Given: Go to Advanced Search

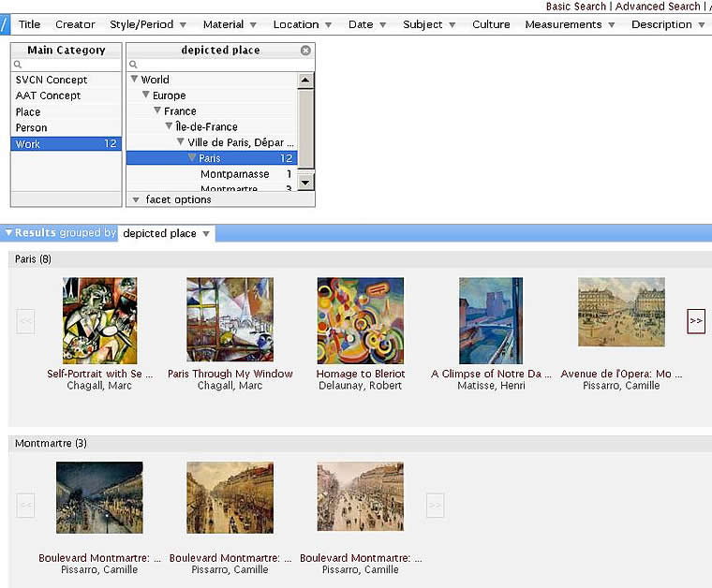Looking at the screenshot, I should point(658,7).
